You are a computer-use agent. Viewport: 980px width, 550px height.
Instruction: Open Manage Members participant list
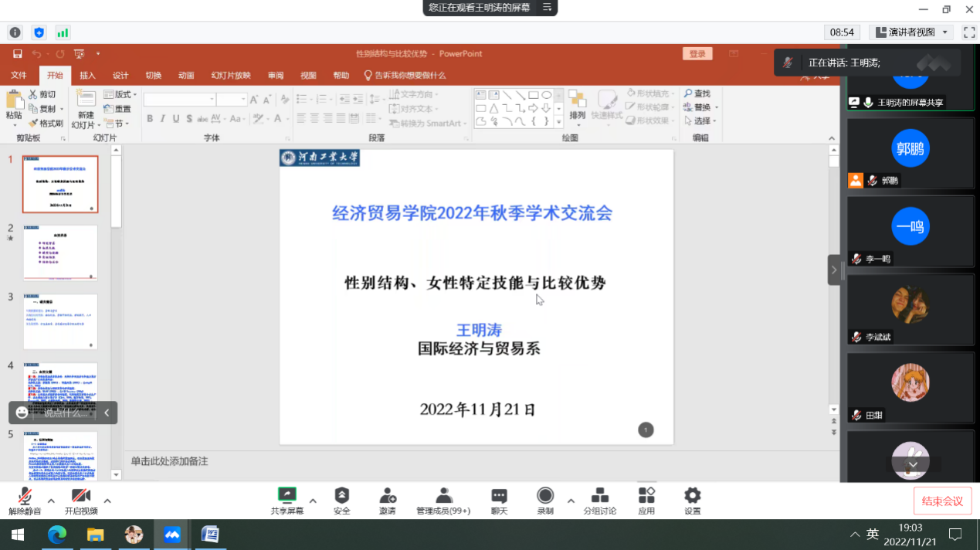click(x=443, y=496)
